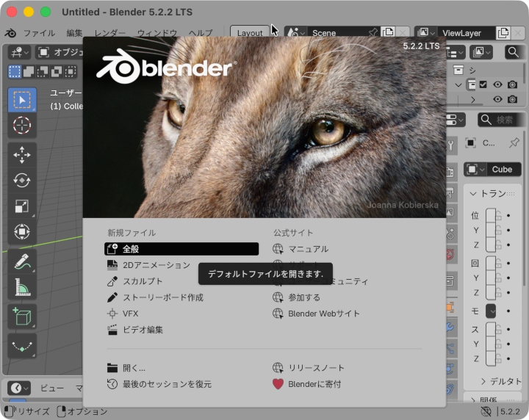Select the Add Cube tool
The width and height of the screenshot is (529, 420).
tap(22, 316)
